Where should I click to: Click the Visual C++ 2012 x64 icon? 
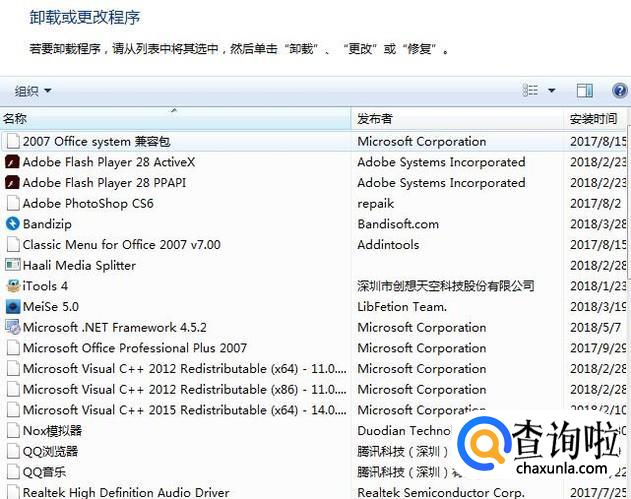point(13,369)
